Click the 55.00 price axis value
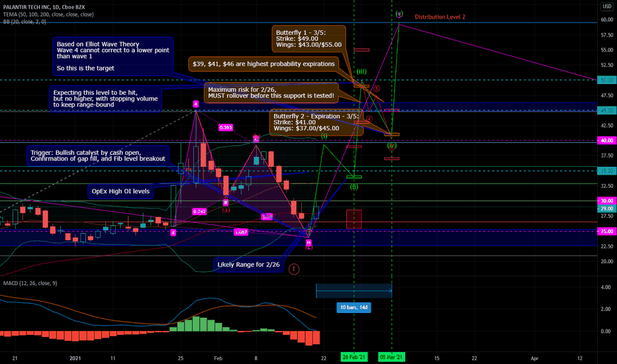The width and height of the screenshot is (617, 364). (607, 50)
